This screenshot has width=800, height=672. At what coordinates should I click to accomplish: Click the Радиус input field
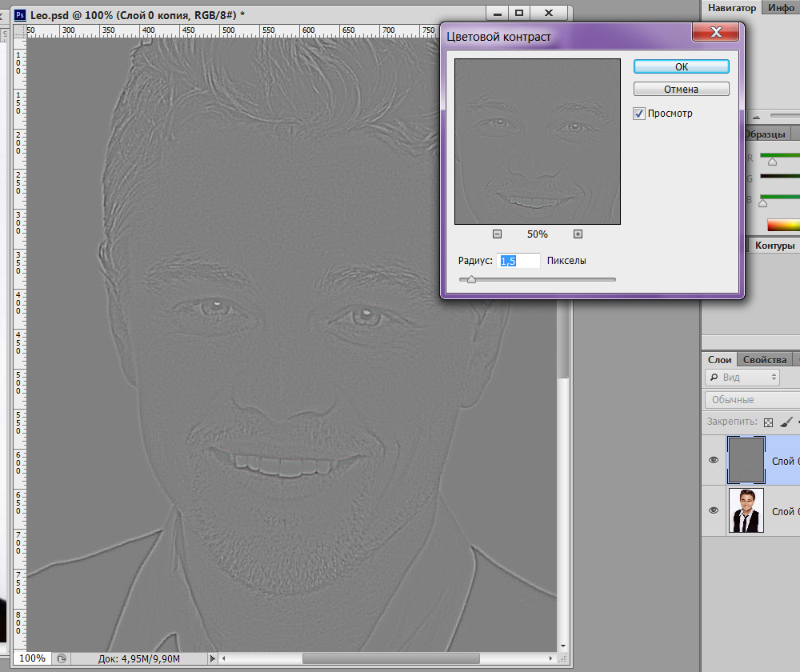coord(518,261)
